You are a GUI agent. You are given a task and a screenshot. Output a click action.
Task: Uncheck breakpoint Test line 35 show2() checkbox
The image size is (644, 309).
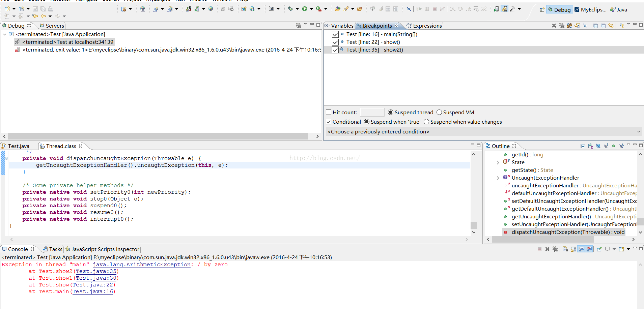point(335,50)
